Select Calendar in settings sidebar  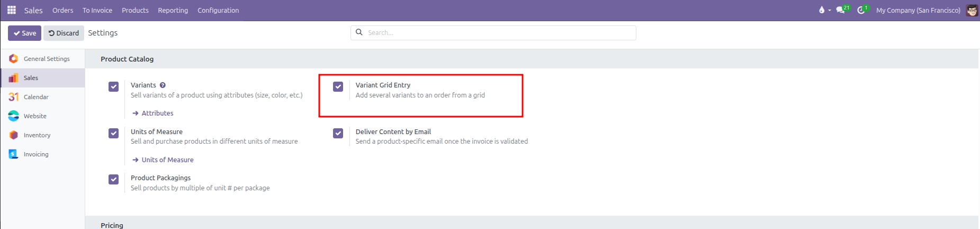(43, 97)
